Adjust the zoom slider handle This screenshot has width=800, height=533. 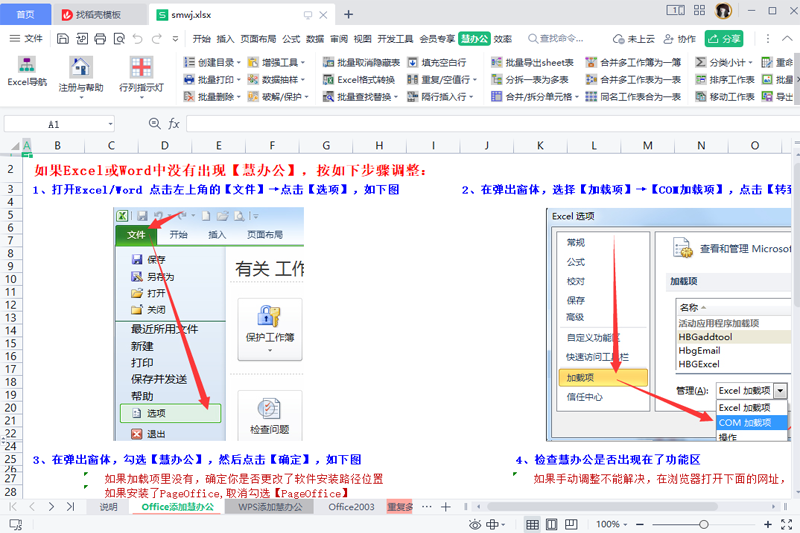click(704, 524)
